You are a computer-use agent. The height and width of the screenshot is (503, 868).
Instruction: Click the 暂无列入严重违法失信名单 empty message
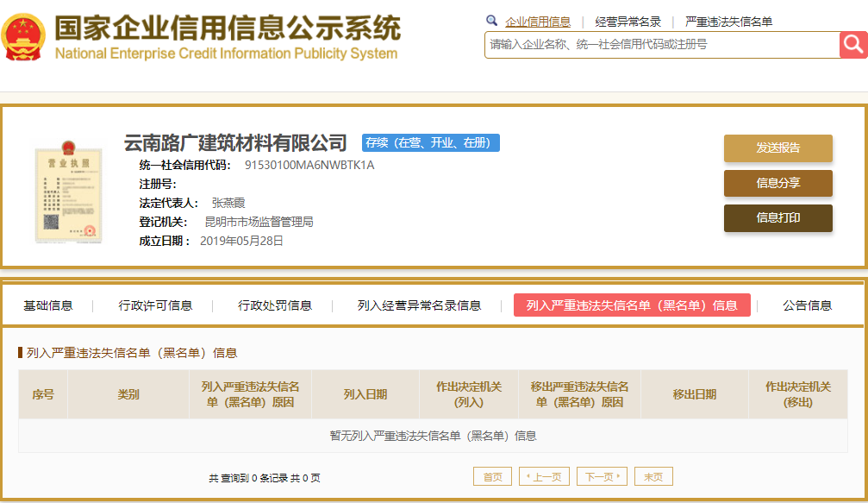tap(433, 436)
